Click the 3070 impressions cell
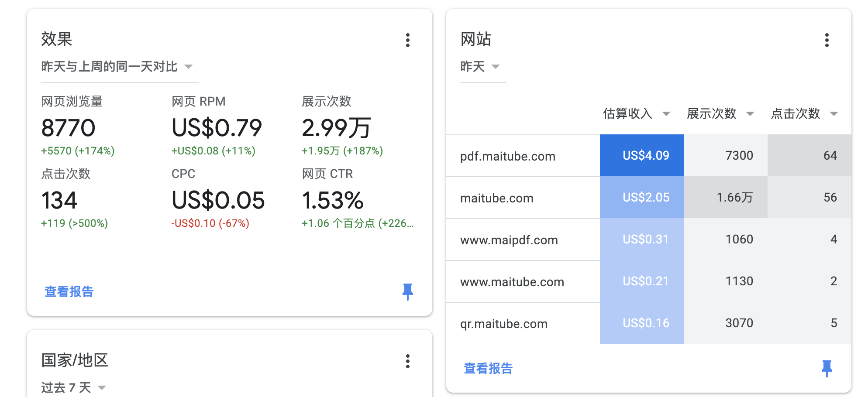The height and width of the screenshot is (397, 868). (x=726, y=323)
